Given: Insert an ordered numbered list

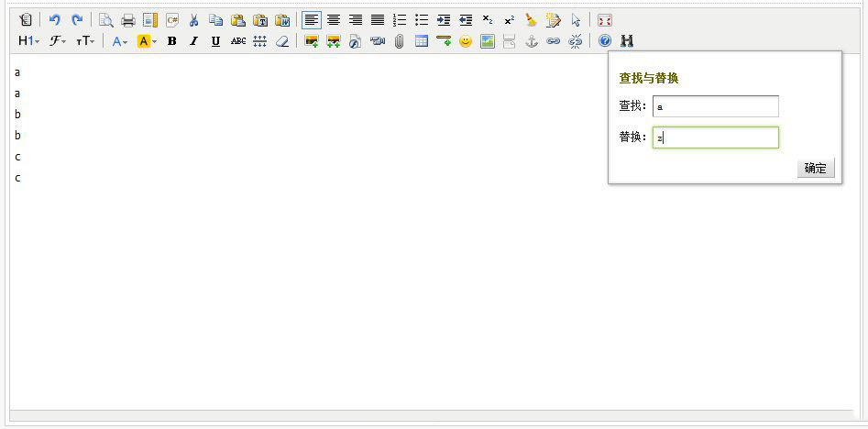Looking at the screenshot, I should (400, 19).
